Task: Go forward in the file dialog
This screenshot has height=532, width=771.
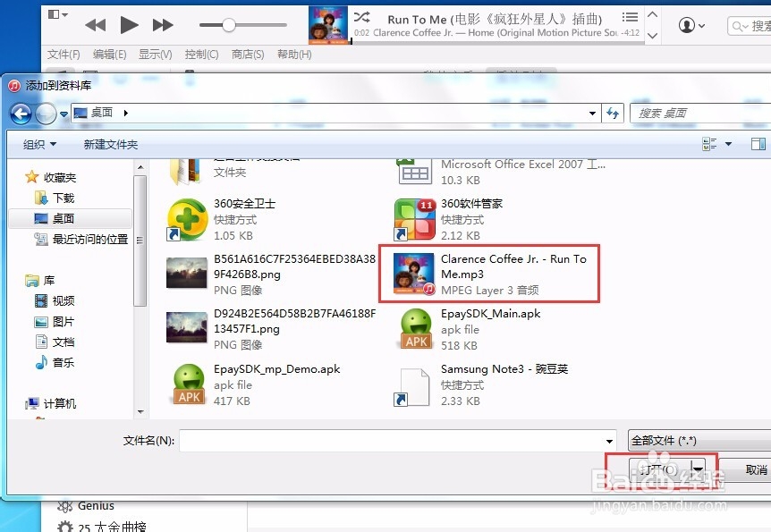Action: click(46, 114)
